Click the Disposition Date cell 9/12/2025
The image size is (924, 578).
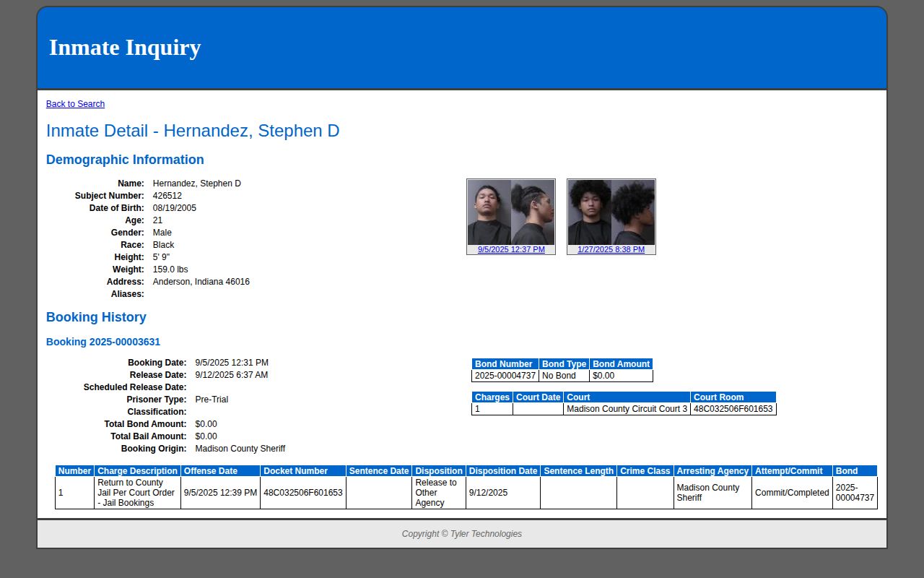503,493
